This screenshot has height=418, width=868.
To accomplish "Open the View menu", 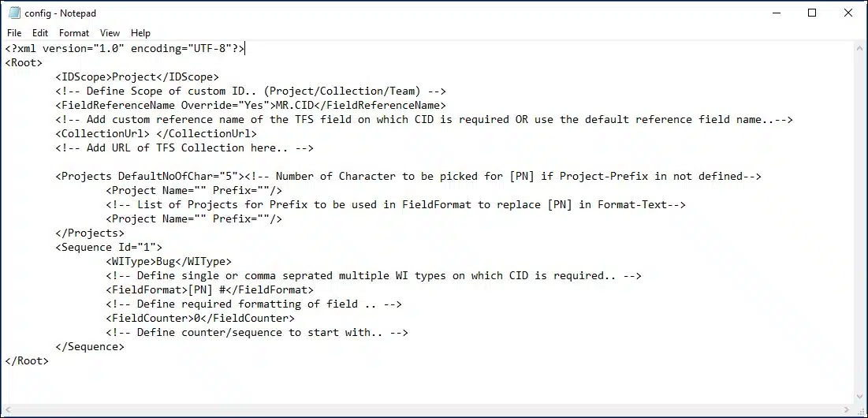I will click(x=110, y=33).
